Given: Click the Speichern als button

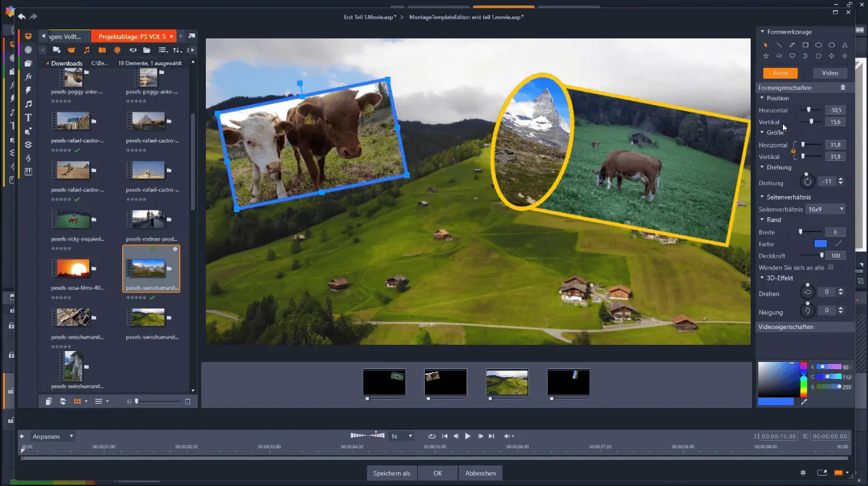Looking at the screenshot, I should pyautogui.click(x=392, y=473).
